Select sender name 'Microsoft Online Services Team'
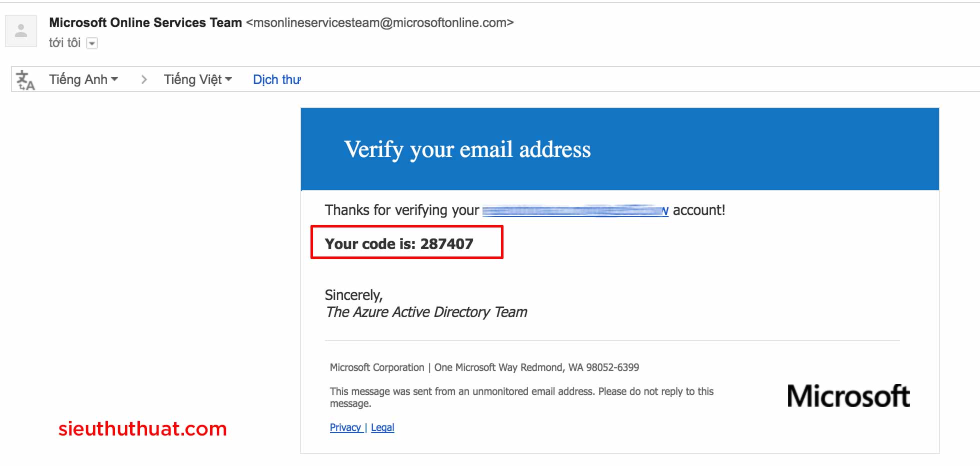Screen dimensions: 980x466 [x=145, y=22]
